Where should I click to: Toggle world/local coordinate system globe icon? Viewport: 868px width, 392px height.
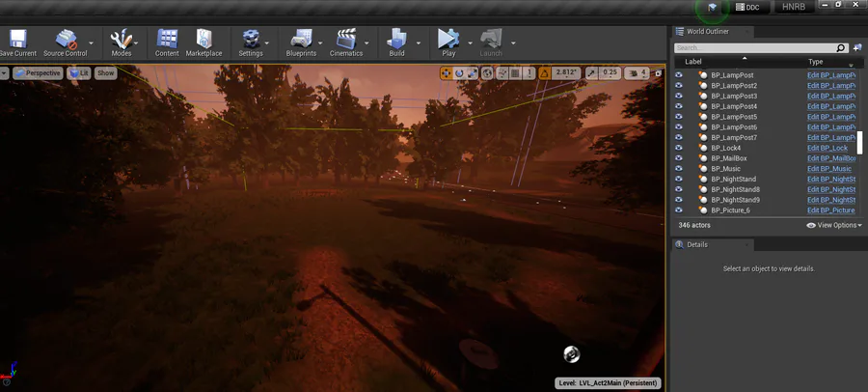487,73
